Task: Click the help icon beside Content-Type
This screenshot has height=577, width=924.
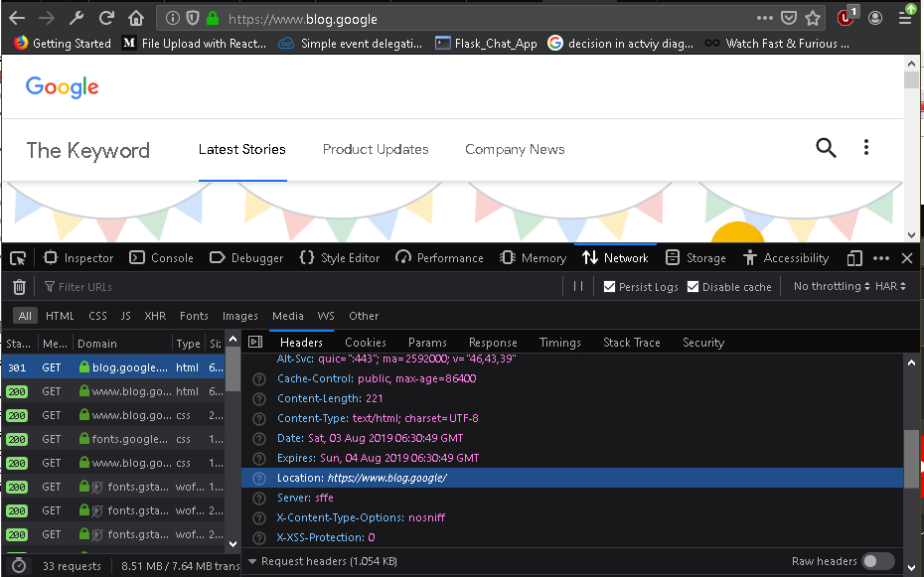Action: click(259, 419)
